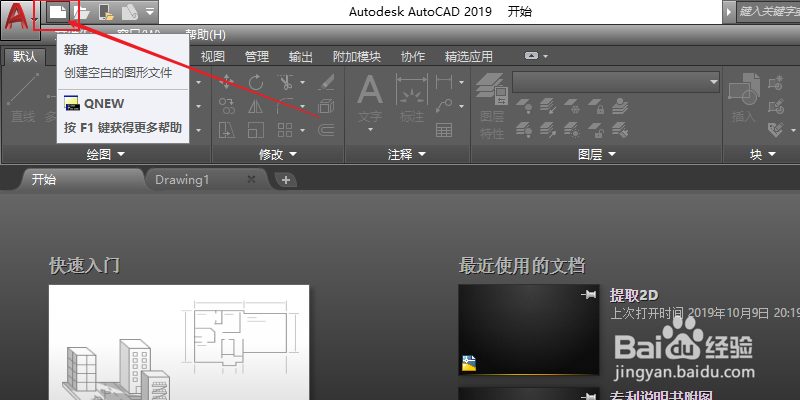Click the layer Unlock open-padlock icon
Screen dimensions: 800x400
(x=596, y=130)
